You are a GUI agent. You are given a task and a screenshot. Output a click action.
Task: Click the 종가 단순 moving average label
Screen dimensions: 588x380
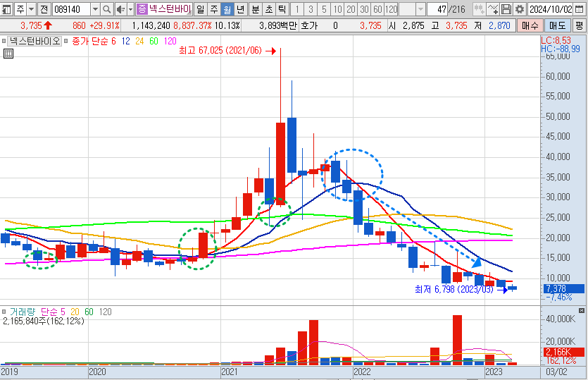click(x=89, y=42)
